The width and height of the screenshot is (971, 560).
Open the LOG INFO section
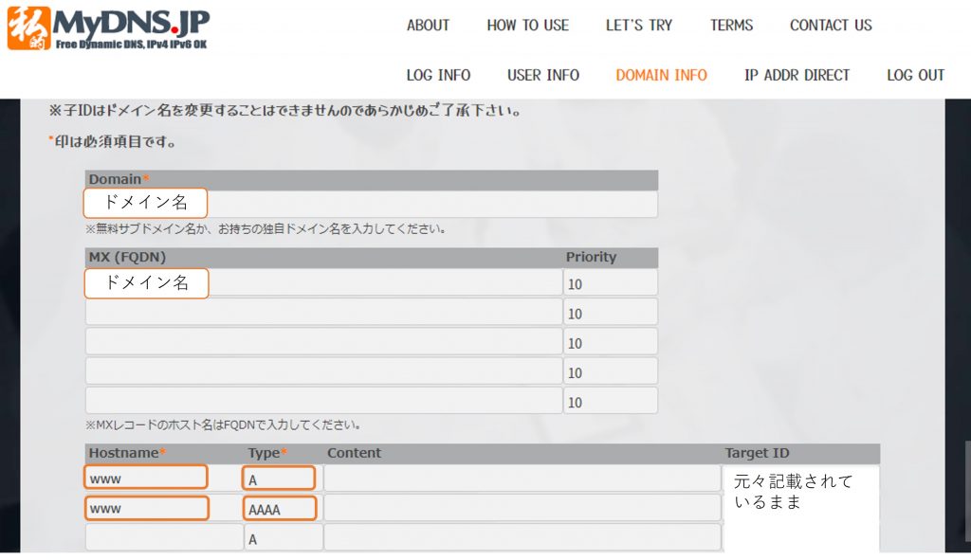(x=438, y=75)
